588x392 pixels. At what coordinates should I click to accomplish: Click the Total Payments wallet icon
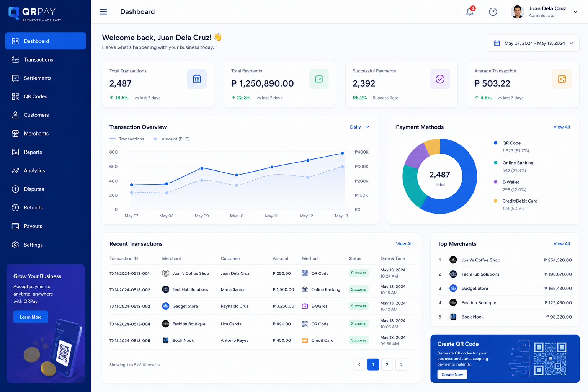pos(319,79)
